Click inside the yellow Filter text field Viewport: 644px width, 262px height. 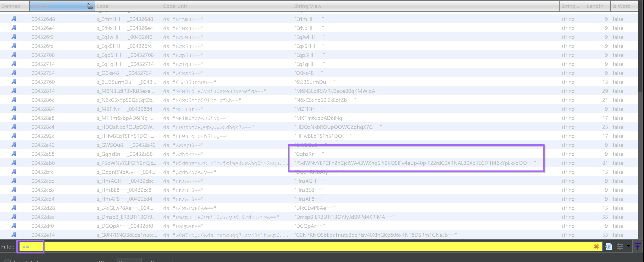300,246
